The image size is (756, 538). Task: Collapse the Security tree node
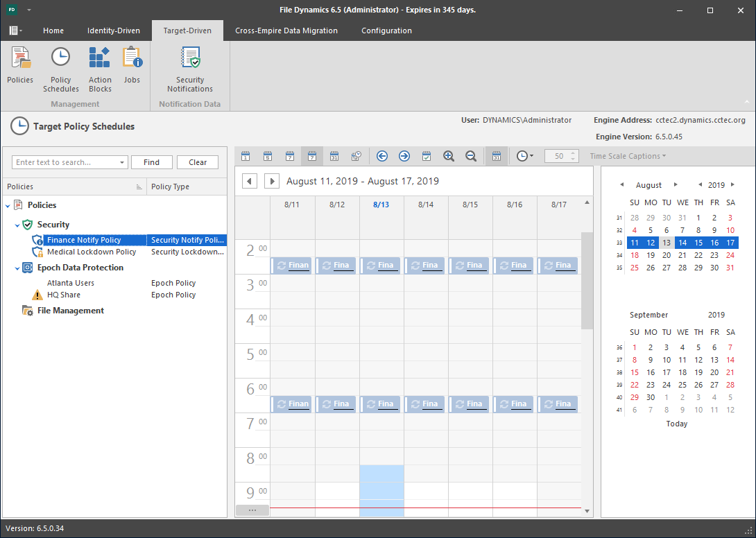point(17,225)
